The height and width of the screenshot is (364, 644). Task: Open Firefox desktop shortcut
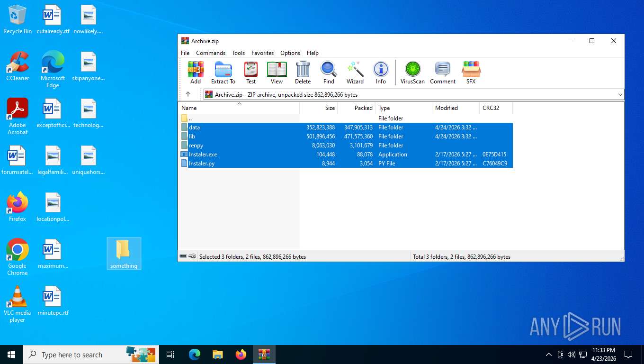tap(18, 207)
